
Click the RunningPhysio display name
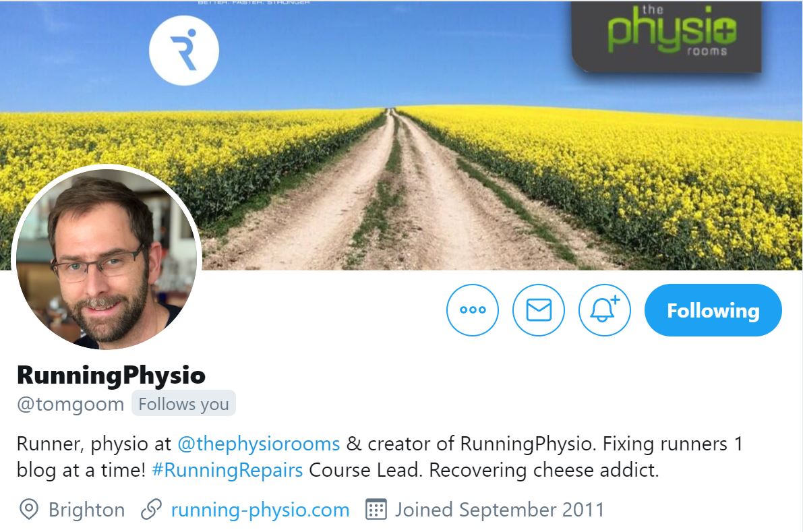tap(111, 375)
